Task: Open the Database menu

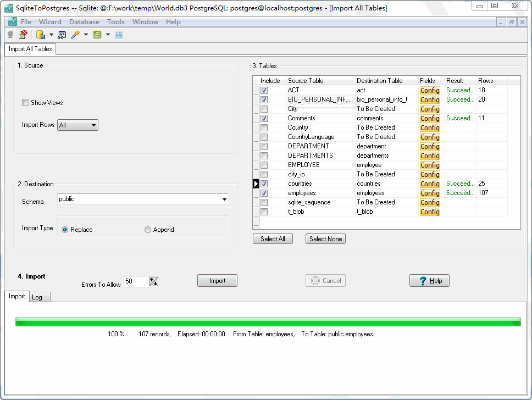Action: pos(84,22)
